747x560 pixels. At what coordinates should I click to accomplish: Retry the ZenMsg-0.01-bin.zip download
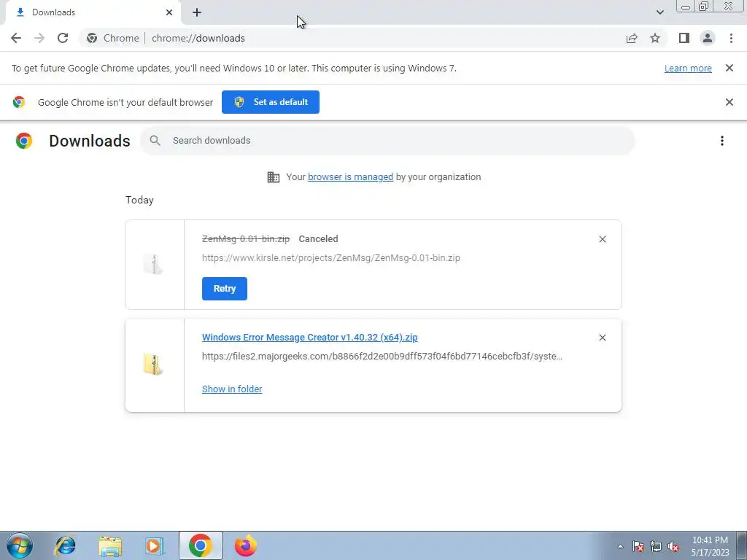pos(225,289)
